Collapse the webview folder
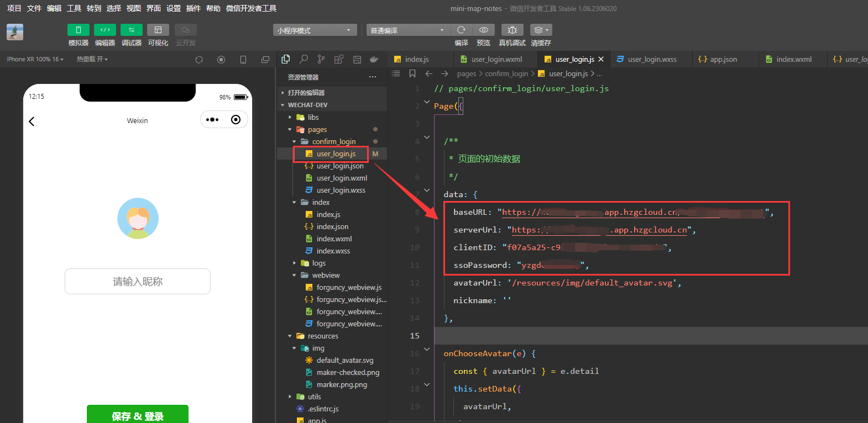The width and height of the screenshot is (868, 423). (332, 275)
